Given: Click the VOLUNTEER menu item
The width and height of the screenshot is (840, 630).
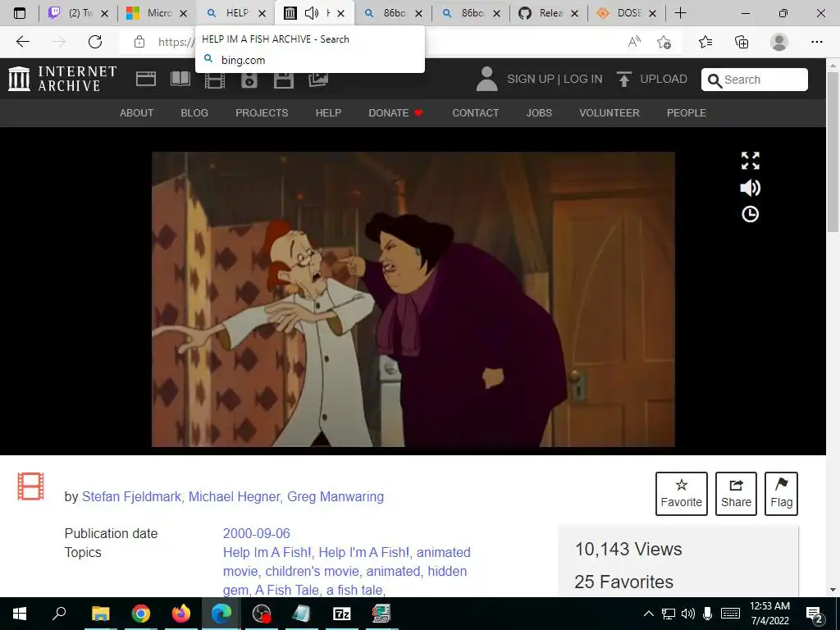Looking at the screenshot, I should [x=609, y=113].
